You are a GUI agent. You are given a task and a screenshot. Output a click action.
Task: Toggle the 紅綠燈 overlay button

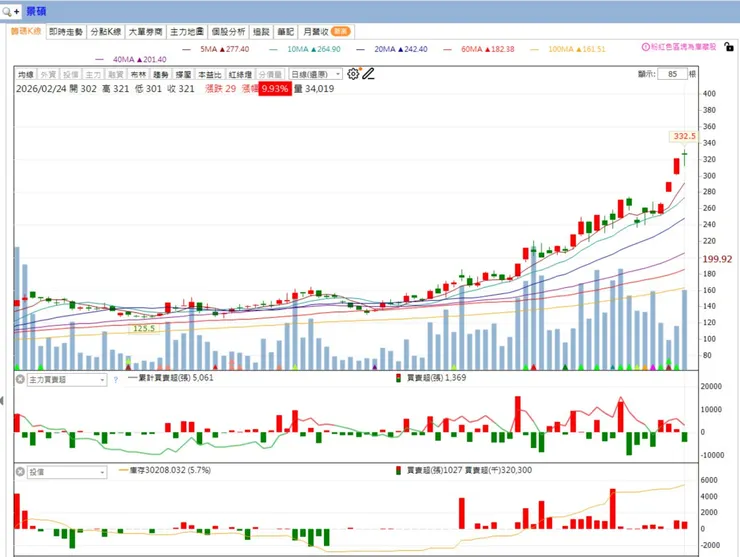(x=240, y=75)
